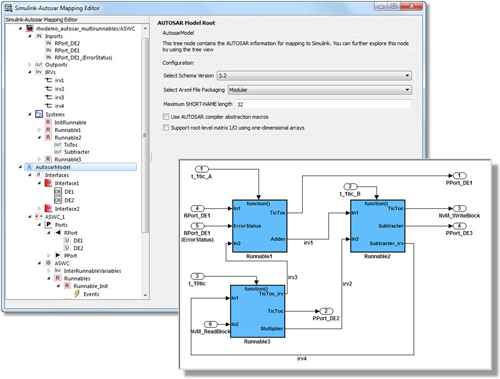Click the irv4 signal label in diagram

tap(302, 359)
